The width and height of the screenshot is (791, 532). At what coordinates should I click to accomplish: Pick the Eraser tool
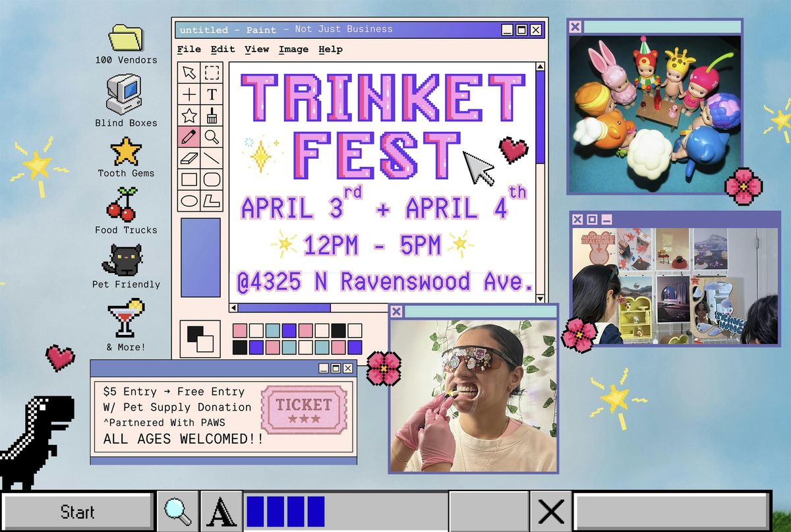pyautogui.click(x=189, y=158)
